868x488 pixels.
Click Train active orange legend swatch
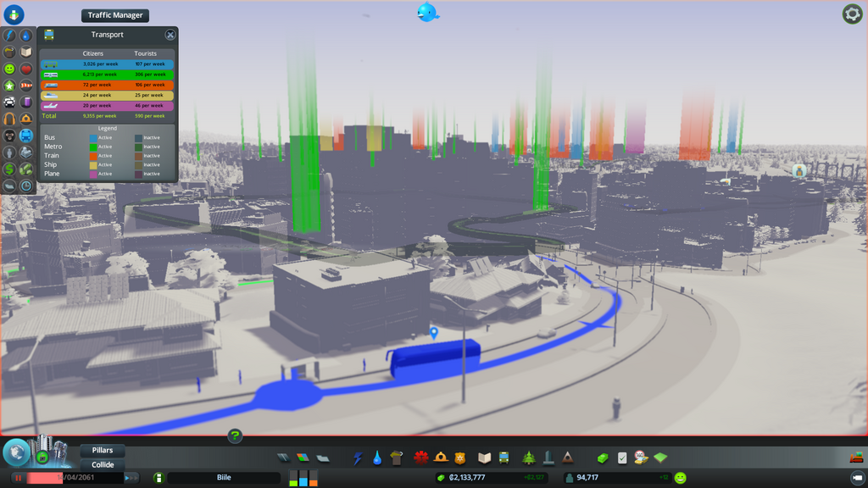pyautogui.click(x=93, y=156)
